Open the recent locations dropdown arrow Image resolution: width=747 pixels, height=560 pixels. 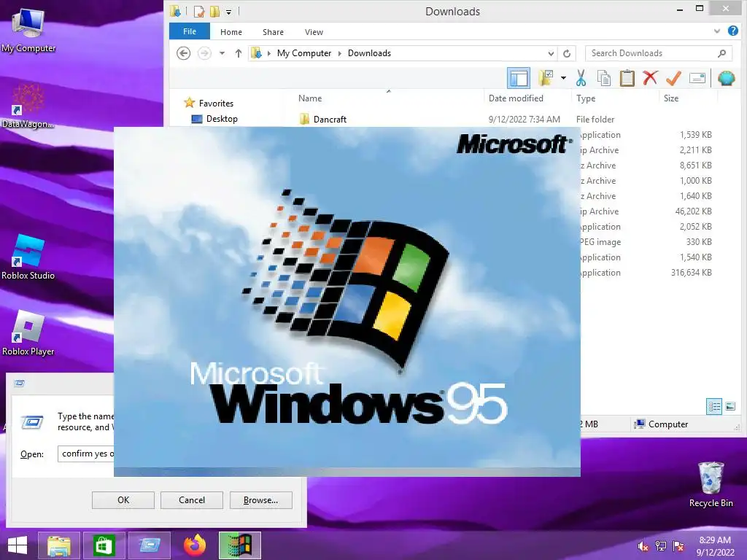tap(222, 53)
